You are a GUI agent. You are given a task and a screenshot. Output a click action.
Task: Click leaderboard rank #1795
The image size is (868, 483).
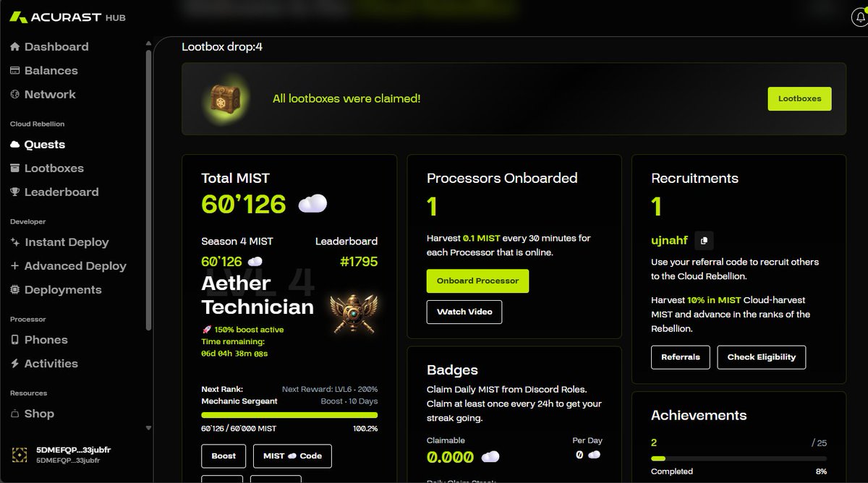tap(359, 262)
